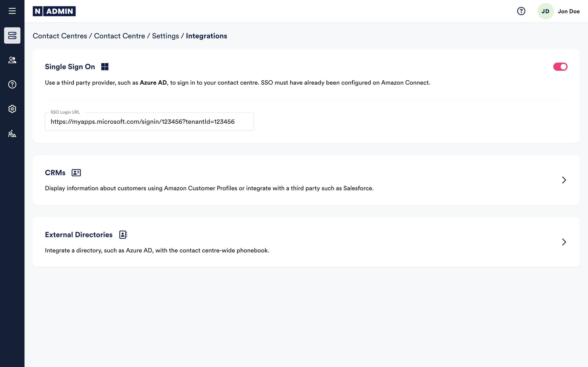588x367 pixels.
Task: Disable the Single Sign On toggle
Action: pyautogui.click(x=560, y=66)
